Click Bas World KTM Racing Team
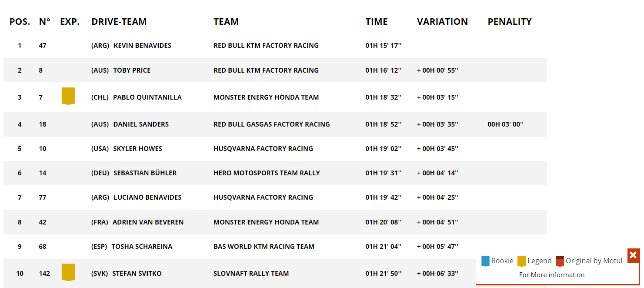 [264, 247]
